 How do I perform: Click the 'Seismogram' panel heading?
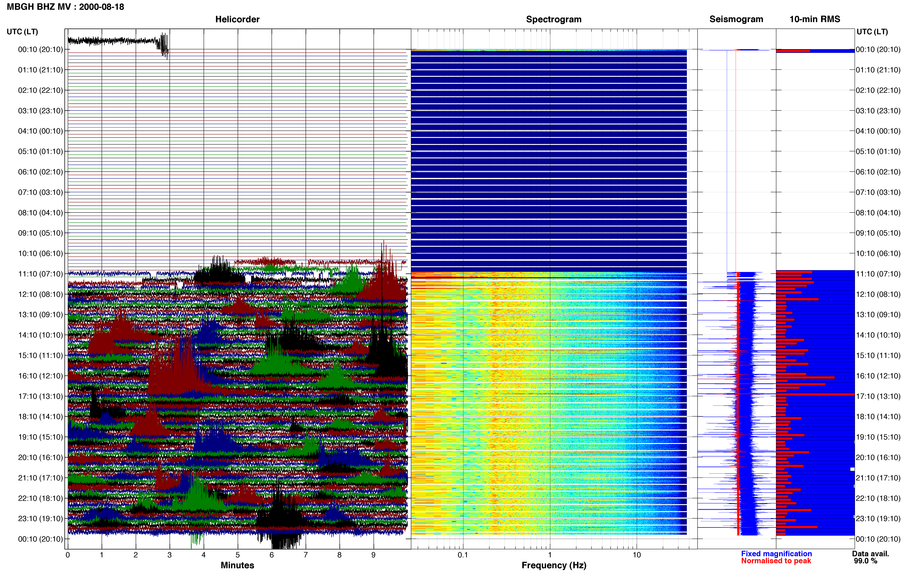click(x=736, y=19)
